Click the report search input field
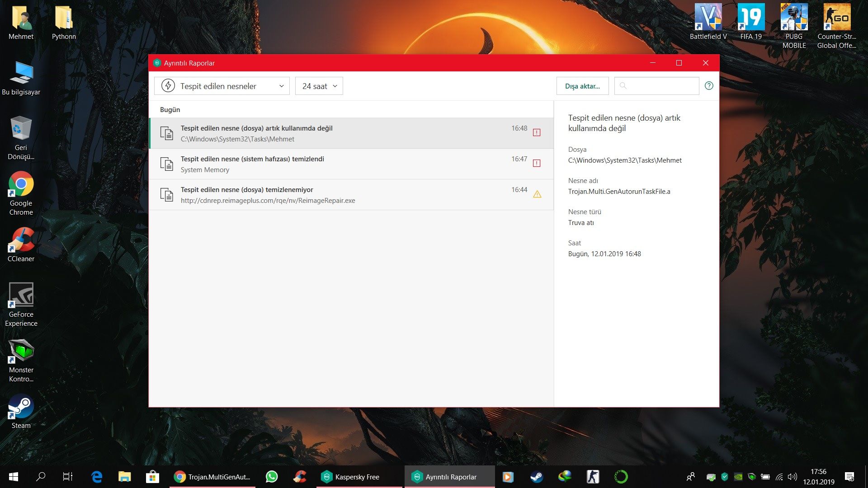 point(660,86)
